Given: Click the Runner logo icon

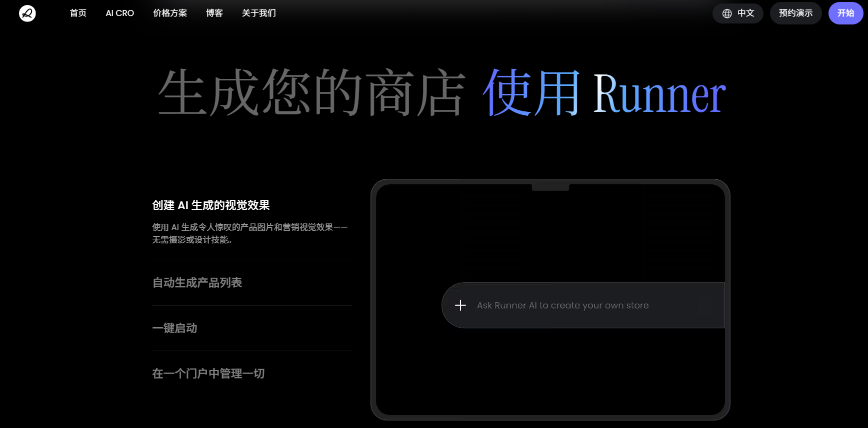Looking at the screenshot, I should coord(27,13).
